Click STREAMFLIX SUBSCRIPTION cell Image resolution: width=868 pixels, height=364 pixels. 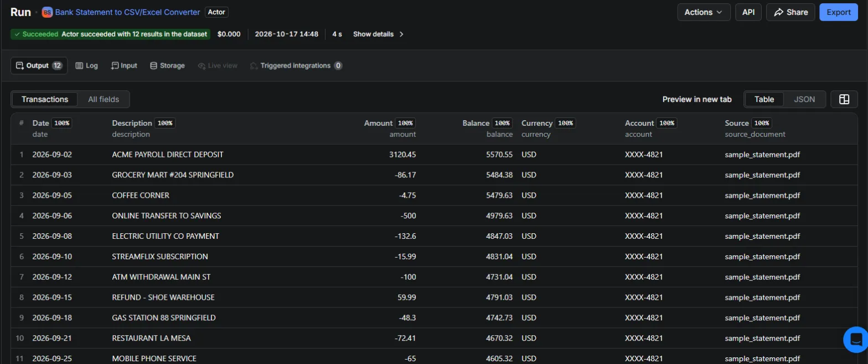click(x=160, y=257)
